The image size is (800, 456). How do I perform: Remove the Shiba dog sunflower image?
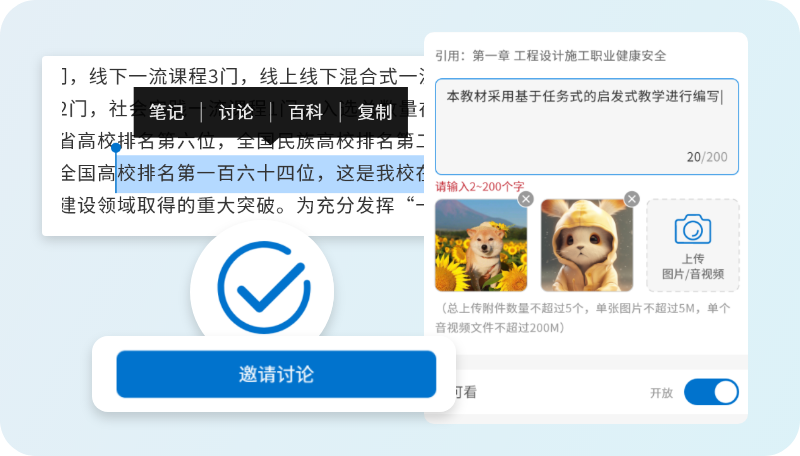tap(526, 198)
